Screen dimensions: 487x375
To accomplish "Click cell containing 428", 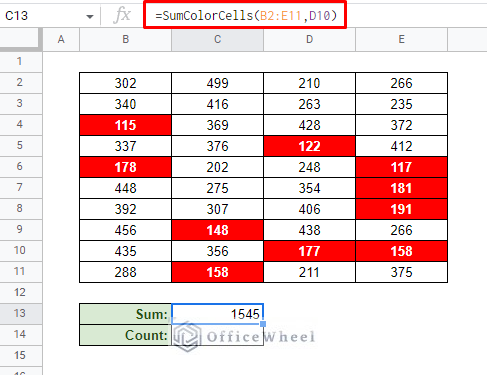I will coord(309,125).
